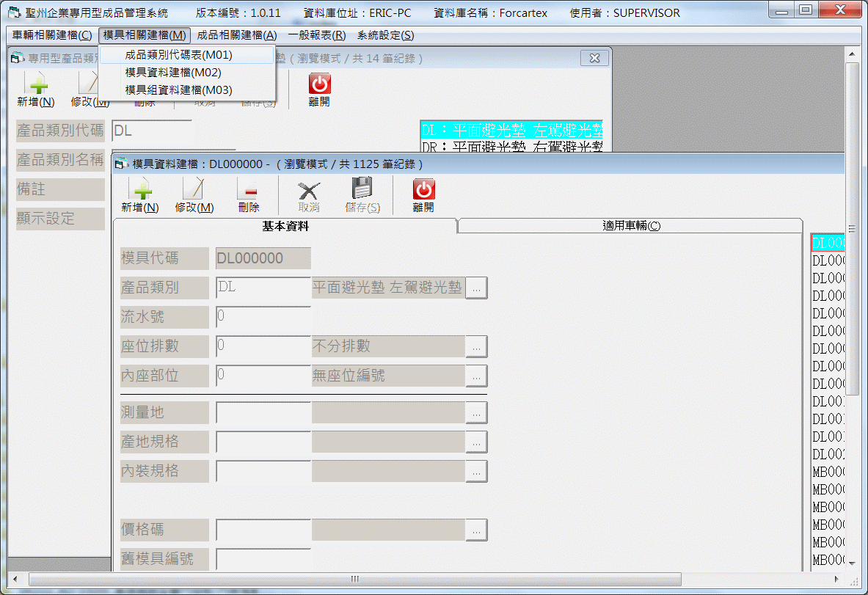Viewport: 868px width, 595px height.
Task: Click the 測量地 code input field
Action: pos(263,413)
